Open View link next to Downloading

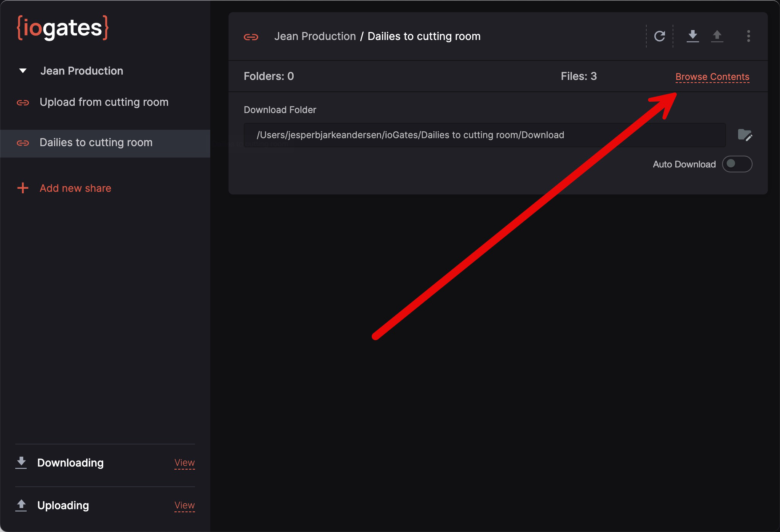(184, 462)
